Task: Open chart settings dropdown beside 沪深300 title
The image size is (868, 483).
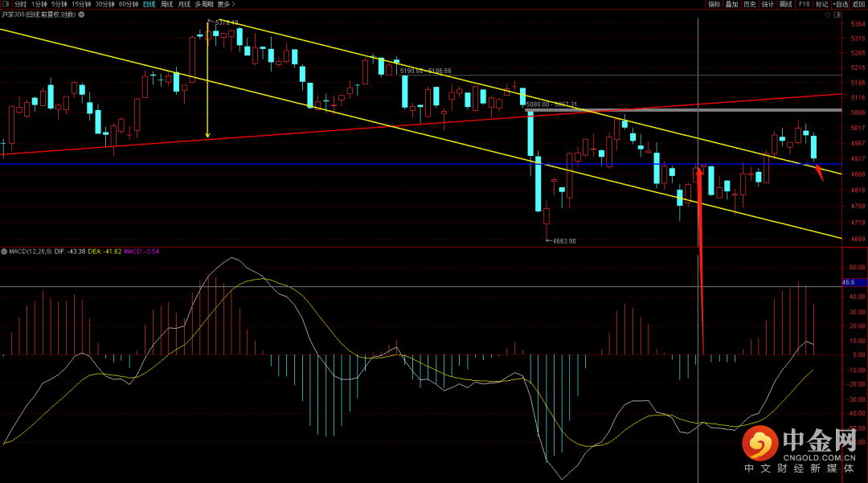Action: [81, 14]
